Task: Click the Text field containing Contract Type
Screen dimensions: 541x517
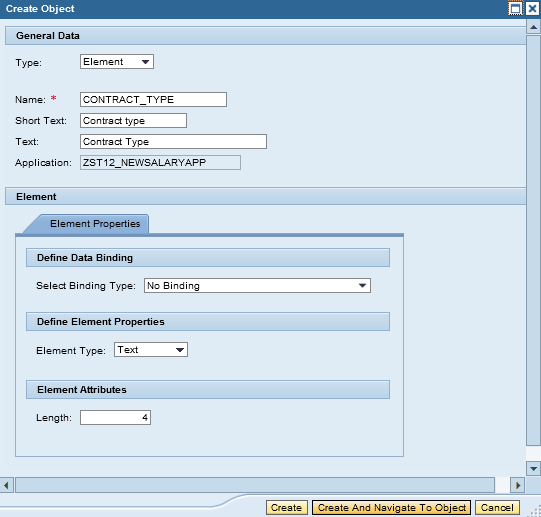Action: [173, 142]
